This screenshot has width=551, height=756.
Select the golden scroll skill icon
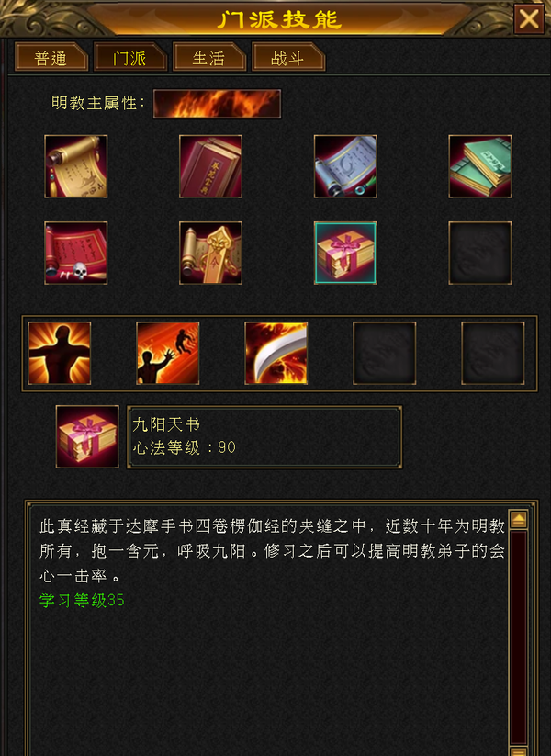(x=75, y=166)
